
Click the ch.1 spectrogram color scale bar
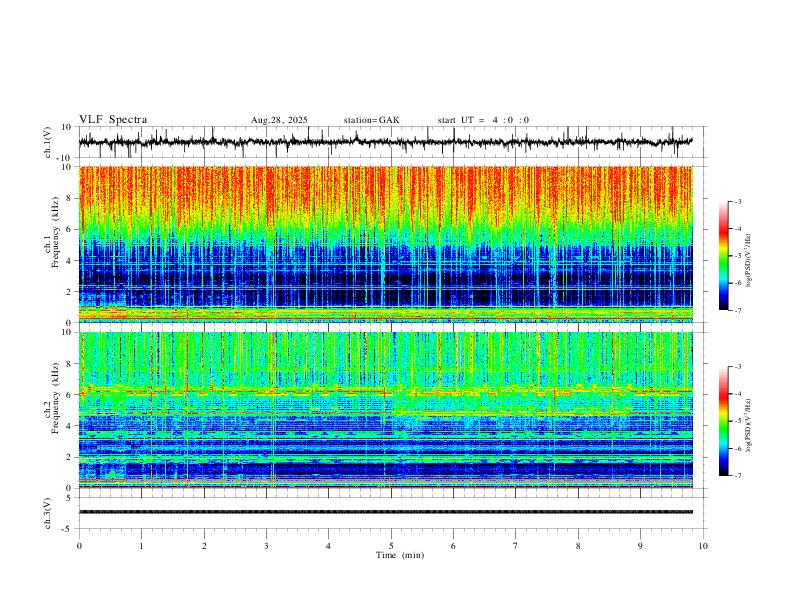(x=724, y=256)
